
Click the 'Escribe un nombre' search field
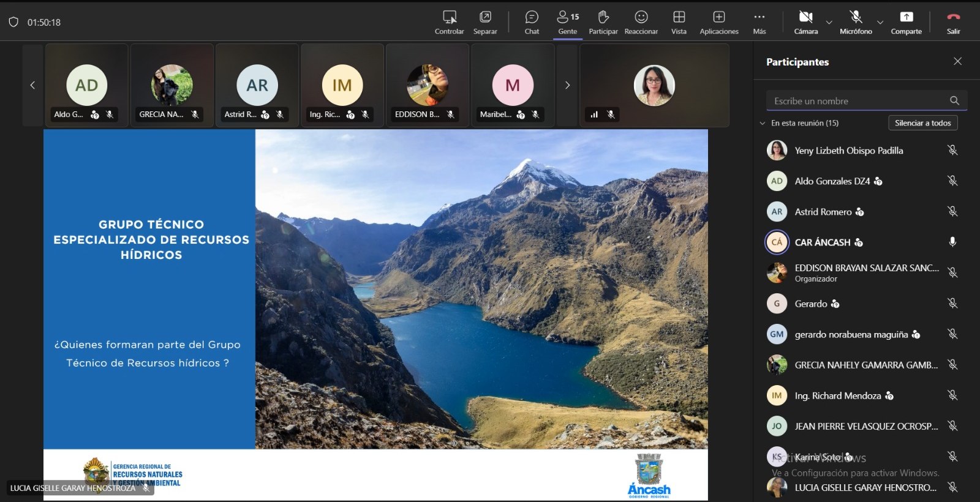coord(858,101)
